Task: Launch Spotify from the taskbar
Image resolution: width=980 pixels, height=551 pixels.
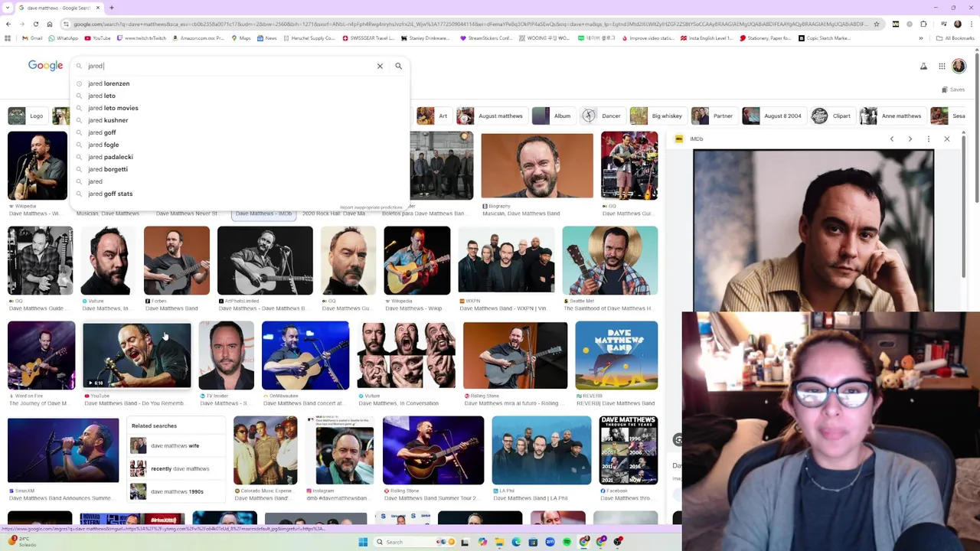Action: [x=567, y=542]
